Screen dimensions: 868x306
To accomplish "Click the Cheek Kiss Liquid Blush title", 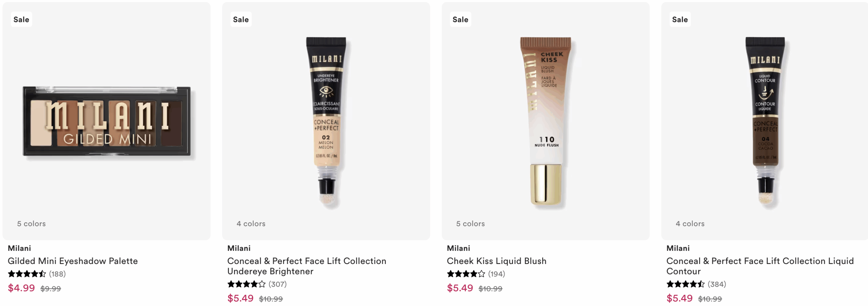I will point(497,261).
